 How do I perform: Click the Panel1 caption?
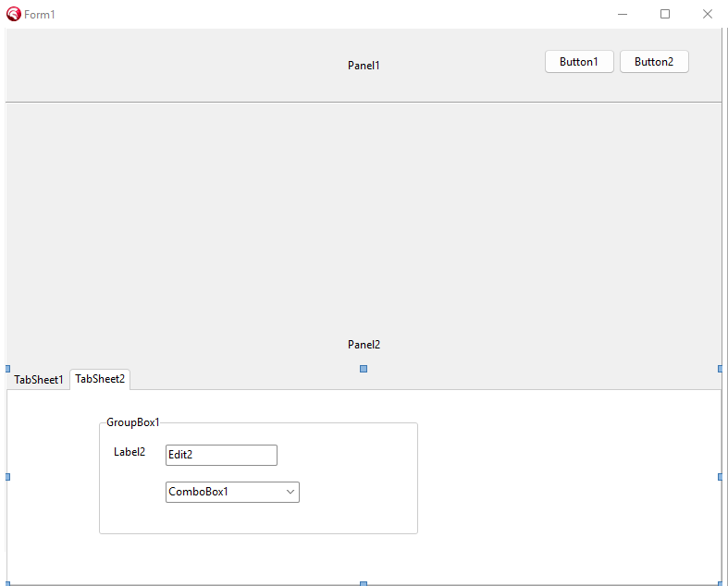(364, 66)
